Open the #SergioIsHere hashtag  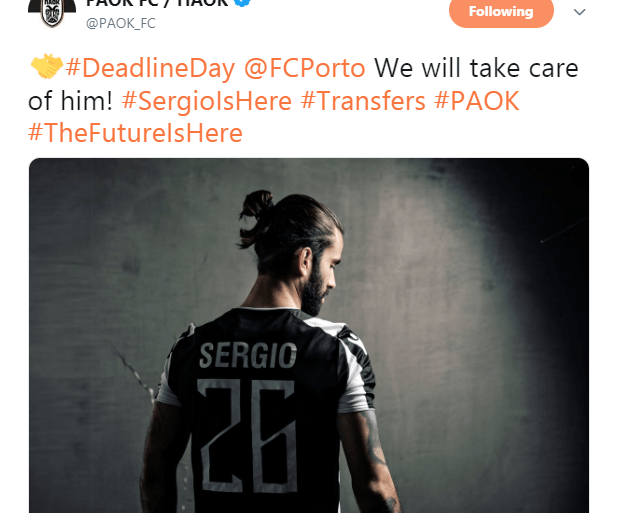tap(207, 101)
